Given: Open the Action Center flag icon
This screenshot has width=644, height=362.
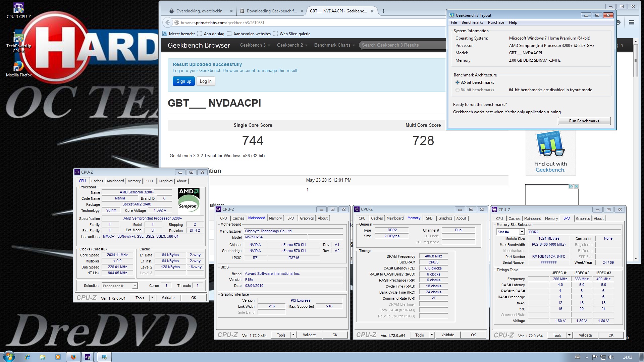Looking at the screenshot, I should [595, 357].
